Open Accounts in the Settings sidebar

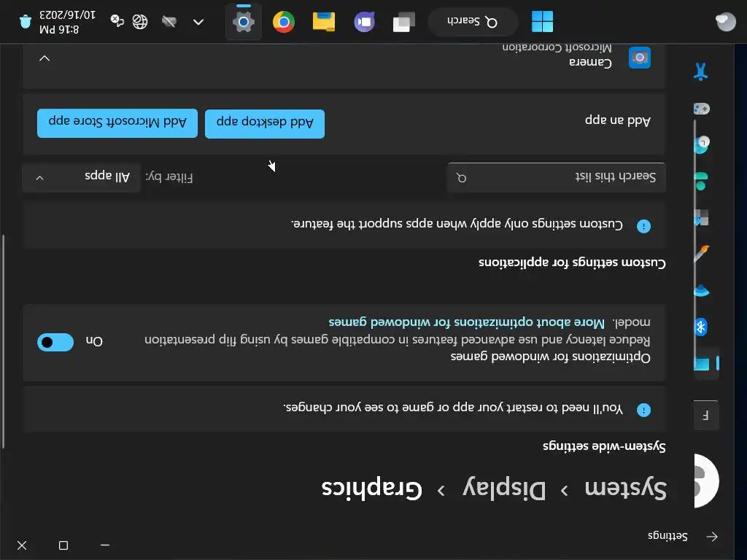(701, 182)
